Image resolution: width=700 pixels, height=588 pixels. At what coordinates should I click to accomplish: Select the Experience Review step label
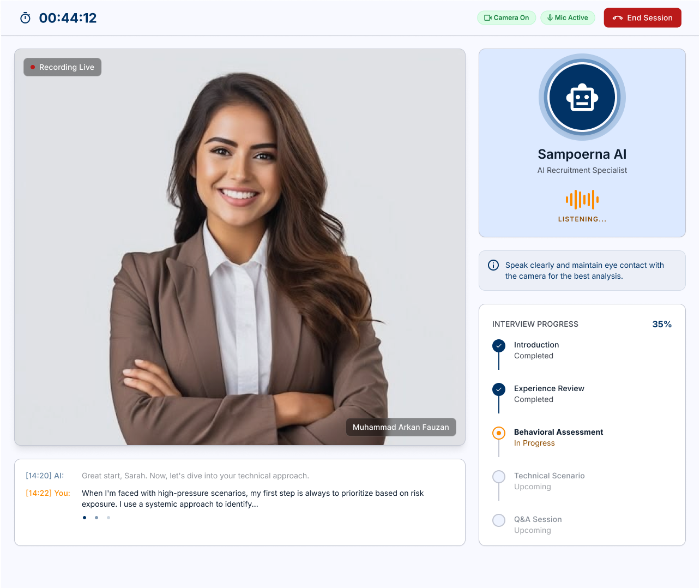(549, 388)
